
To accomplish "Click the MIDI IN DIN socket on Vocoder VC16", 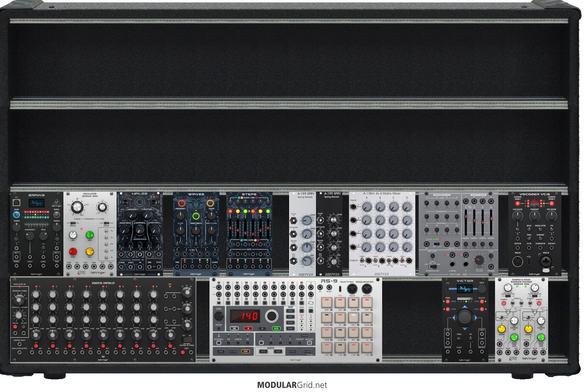I will tap(518, 262).
